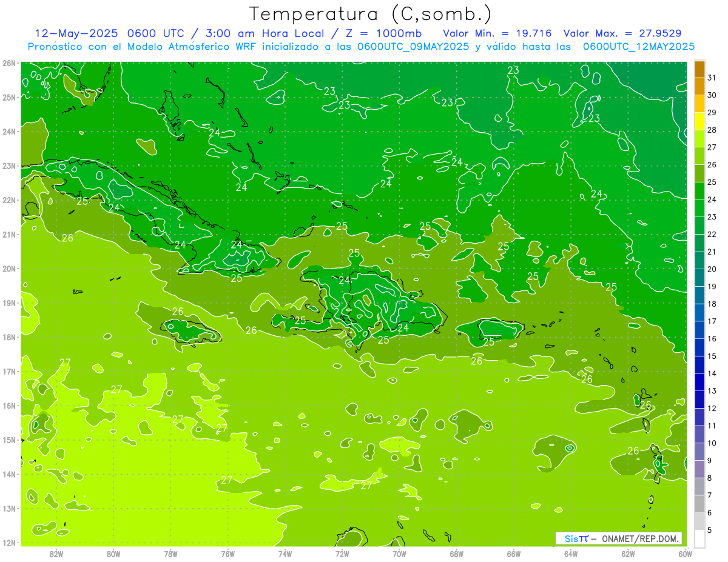The image size is (728, 562).
Task: Click the "Valor Min. = 19.716" readout
Action: click(499, 33)
